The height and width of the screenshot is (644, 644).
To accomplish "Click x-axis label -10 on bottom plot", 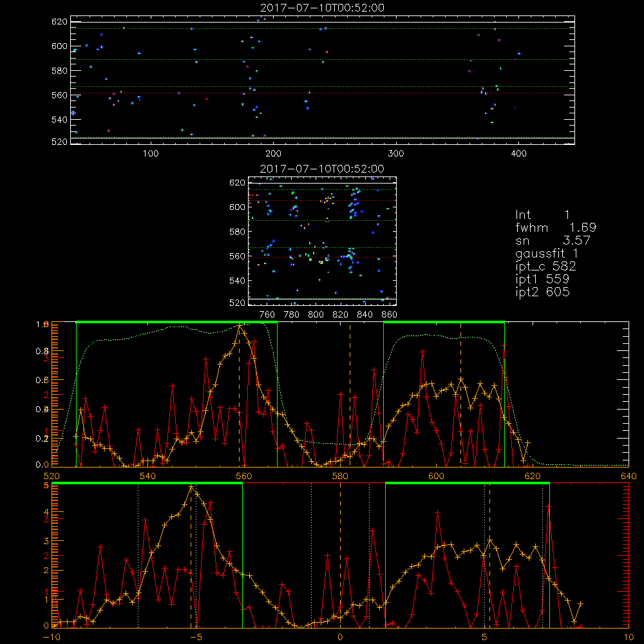I will pos(52,637).
